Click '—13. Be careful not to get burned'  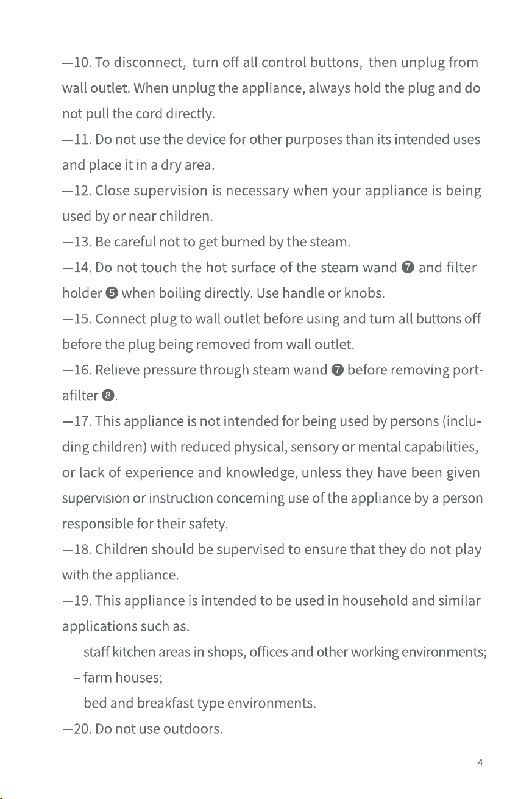click(206, 242)
